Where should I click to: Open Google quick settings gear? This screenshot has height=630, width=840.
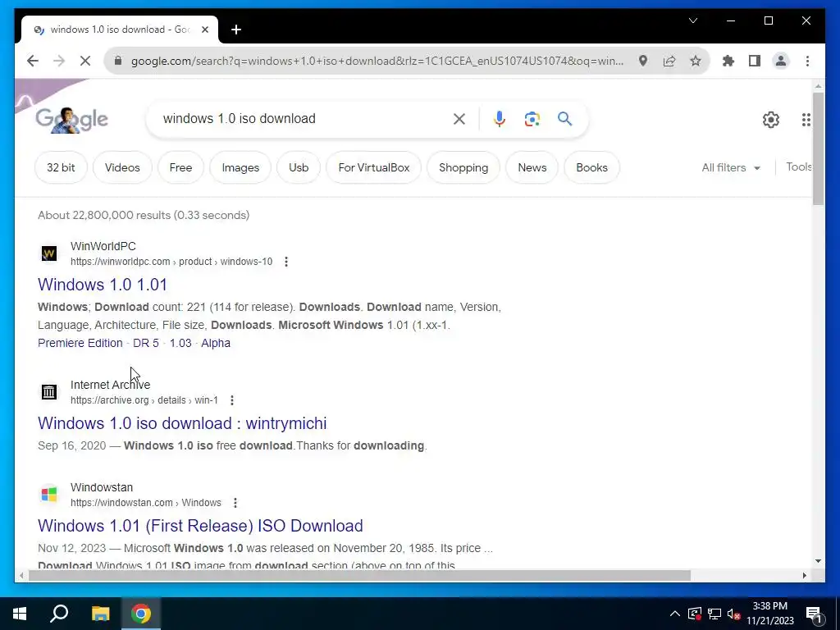(x=771, y=120)
